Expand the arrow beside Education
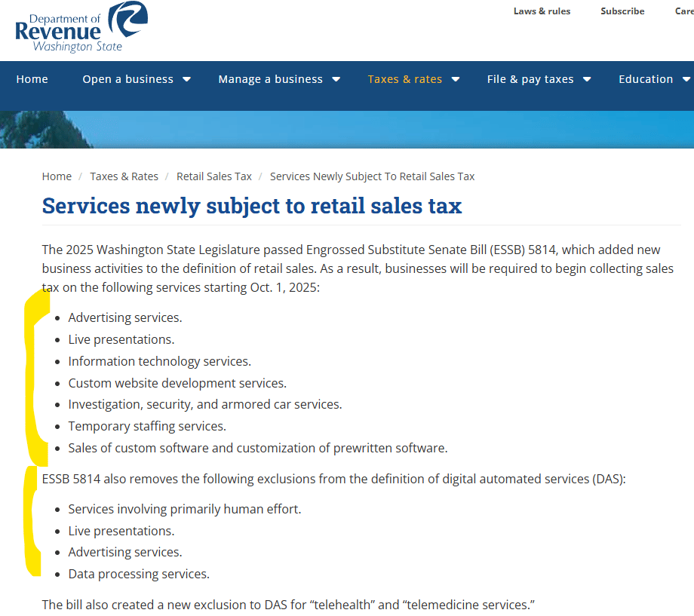This screenshot has height=616, width=694. [686, 79]
